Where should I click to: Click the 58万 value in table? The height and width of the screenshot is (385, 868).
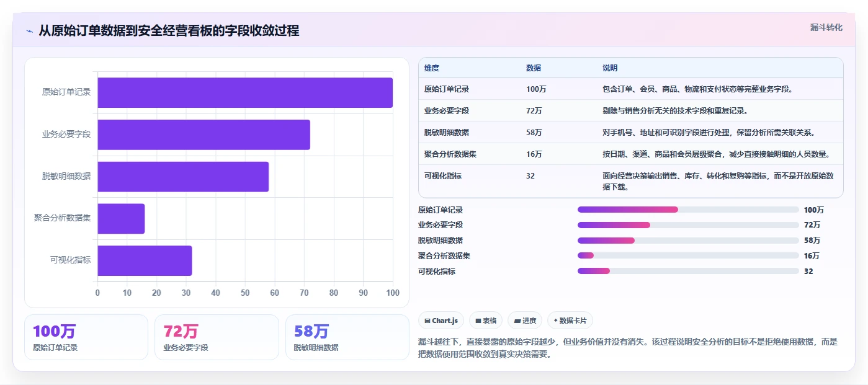point(534,133)
